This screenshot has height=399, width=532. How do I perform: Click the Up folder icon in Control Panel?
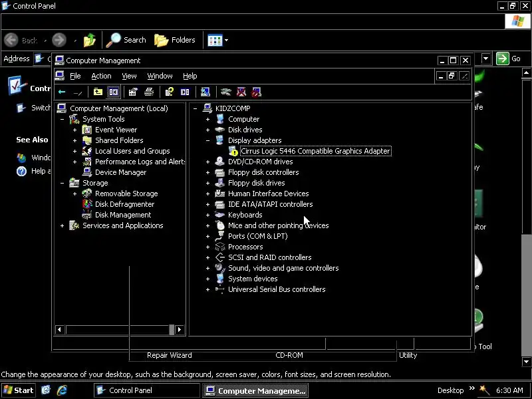[x=90, y=40]
